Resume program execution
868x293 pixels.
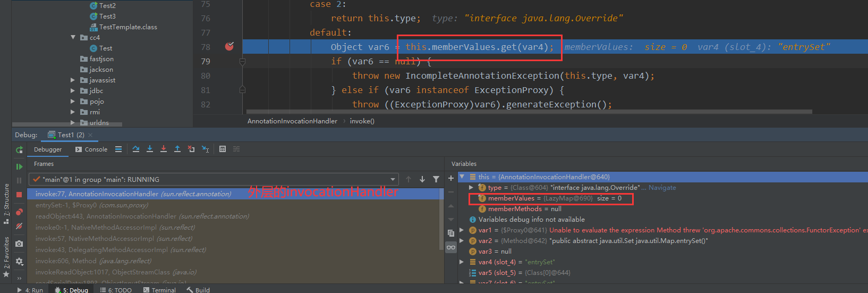click(x=19, y=166)
